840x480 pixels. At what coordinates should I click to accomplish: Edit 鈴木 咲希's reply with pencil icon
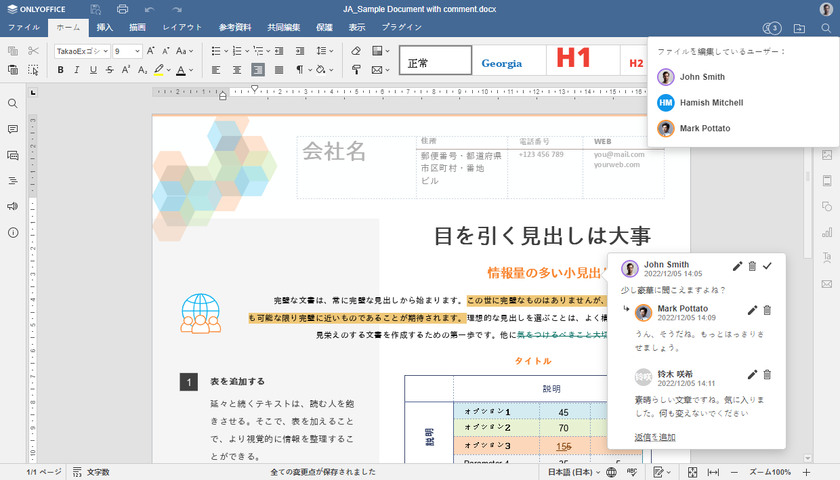752,374
